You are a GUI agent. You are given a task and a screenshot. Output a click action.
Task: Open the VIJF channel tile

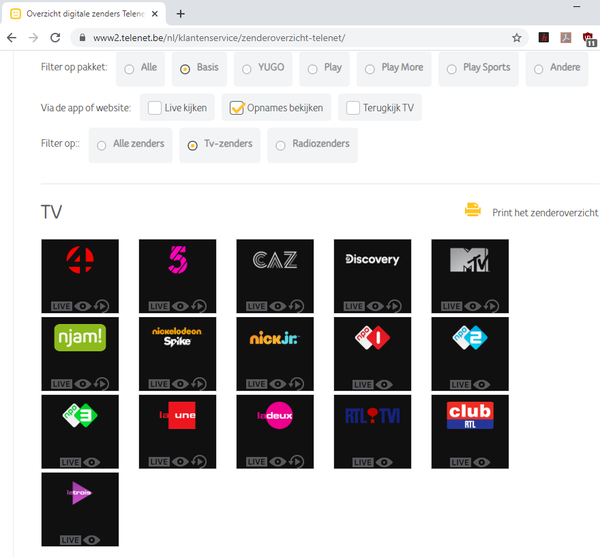click(178, 276)
